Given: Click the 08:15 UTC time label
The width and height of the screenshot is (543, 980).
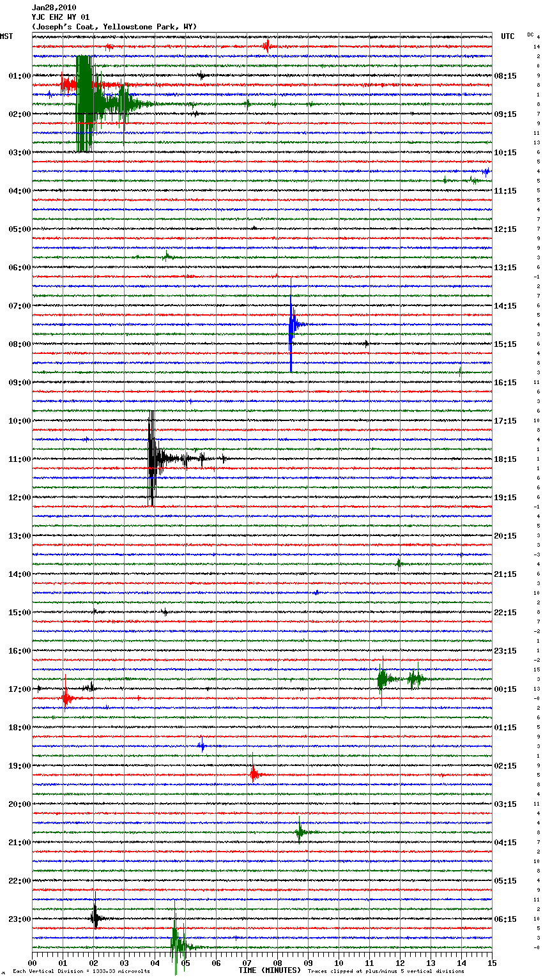Looking at the screenshot, I should click(505, 76).
